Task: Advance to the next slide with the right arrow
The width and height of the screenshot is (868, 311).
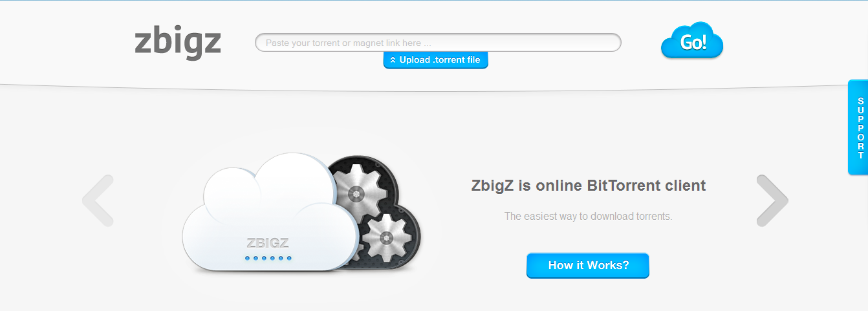Action: pyautogui.click(x=772, y=200)
